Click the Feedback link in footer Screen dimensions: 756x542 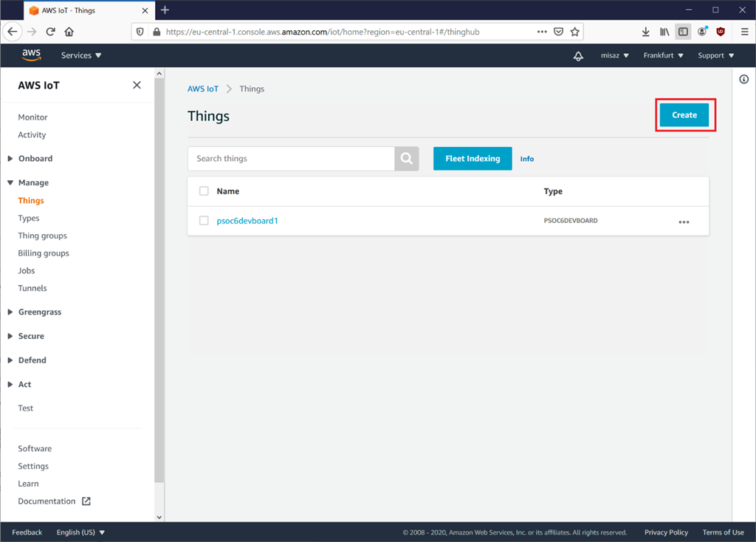click(27, 532)
